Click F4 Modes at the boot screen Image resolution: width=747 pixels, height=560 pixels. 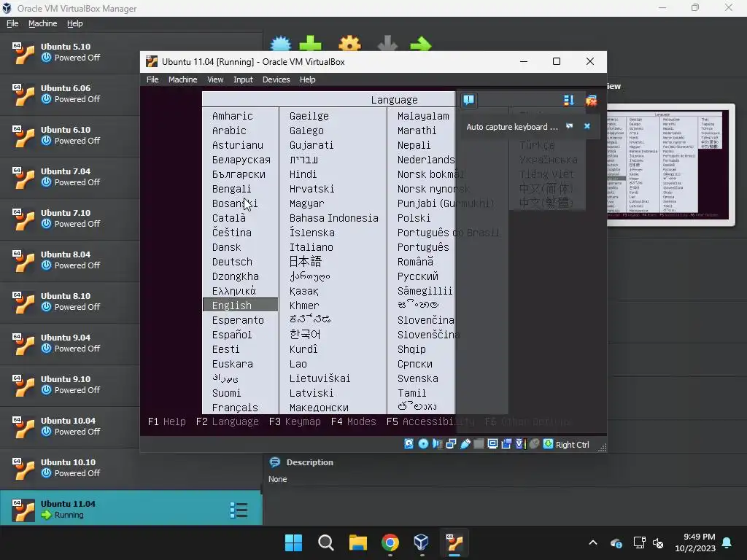coord(353,421)
